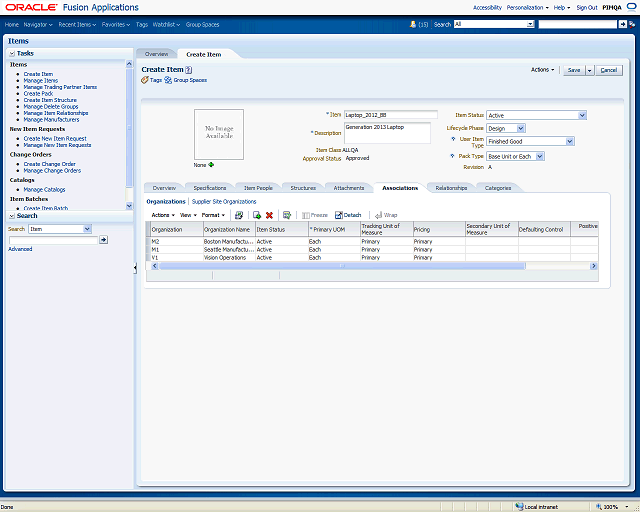Collapse the Tasks panel
This screenshot has width=640, height=512.
[x=12, y=53]
